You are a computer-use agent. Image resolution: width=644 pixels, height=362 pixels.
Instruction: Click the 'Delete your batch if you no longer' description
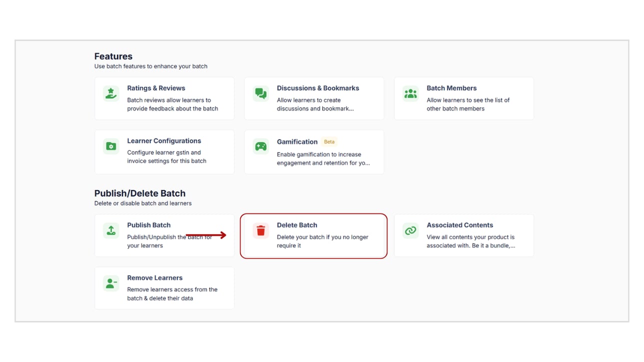click(322, 241)
